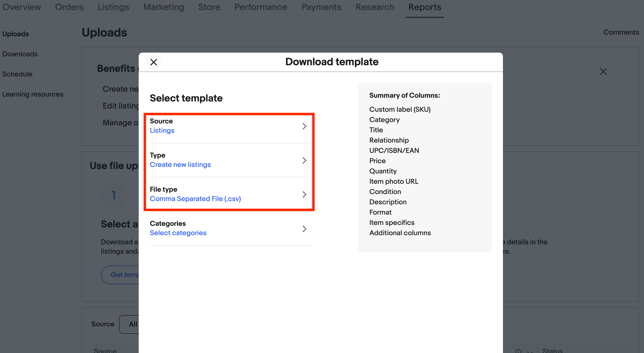
Task: Click the Format column entry
Action: click(x=381, y=212)
